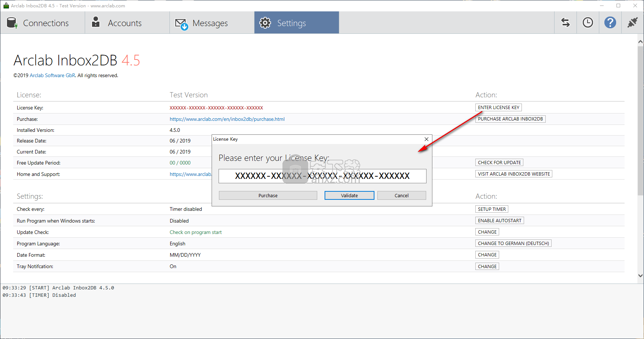The height and width of the screenshot is (339, 644).
Task: Switch to the Accounts tab
Action: pos(127,23)
